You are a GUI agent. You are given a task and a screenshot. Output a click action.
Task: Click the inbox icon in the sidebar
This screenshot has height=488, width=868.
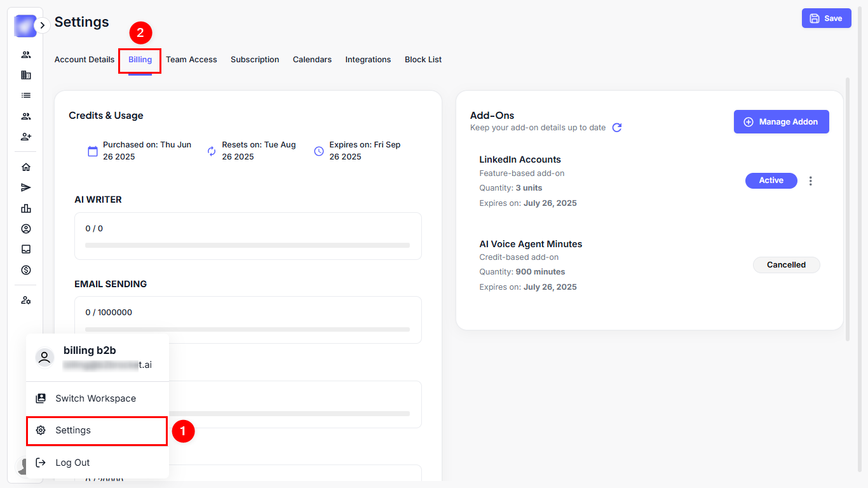(26, 249)
